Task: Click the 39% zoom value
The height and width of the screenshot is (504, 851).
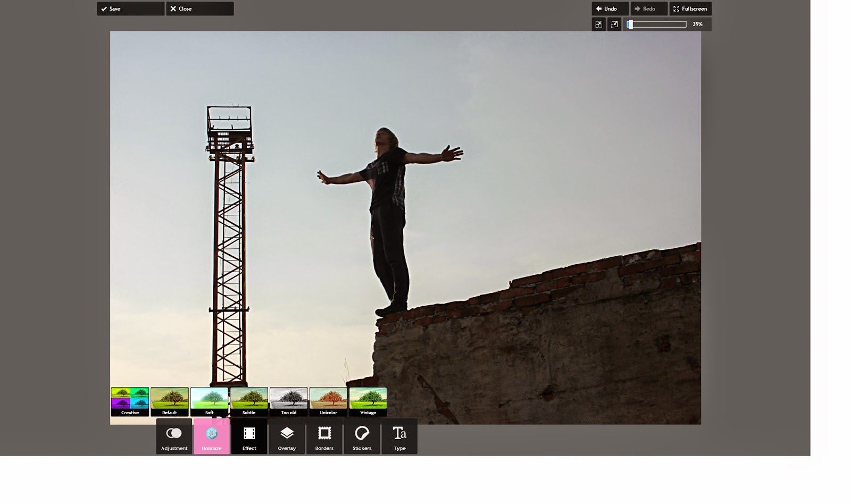Action: 697,24
